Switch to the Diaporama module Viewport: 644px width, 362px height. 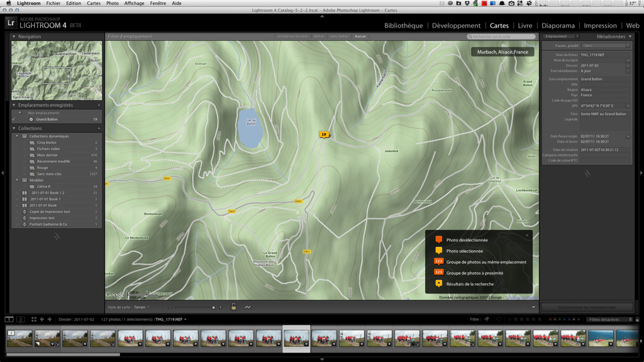558,25
